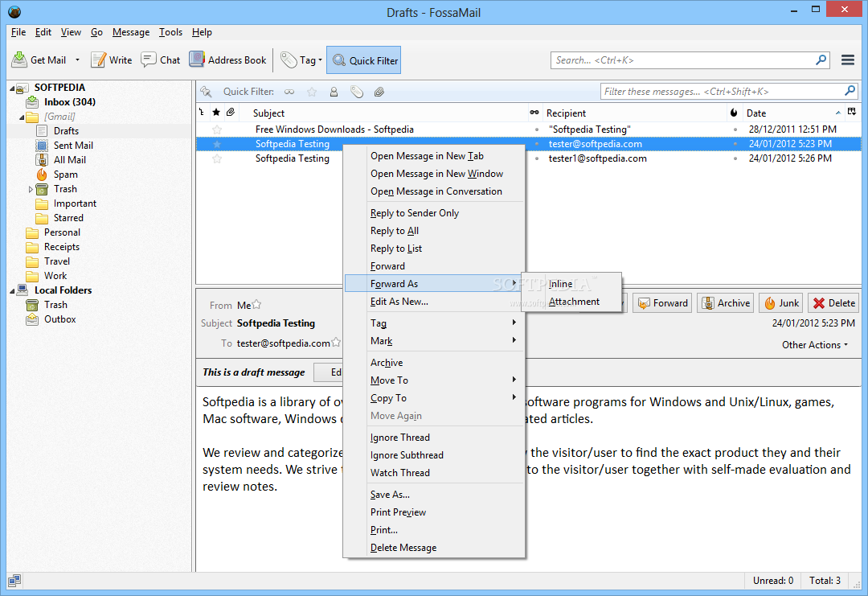868x596 pixels.
Task: Select Reply to Sender Only
Action: (x=434, y=212)
